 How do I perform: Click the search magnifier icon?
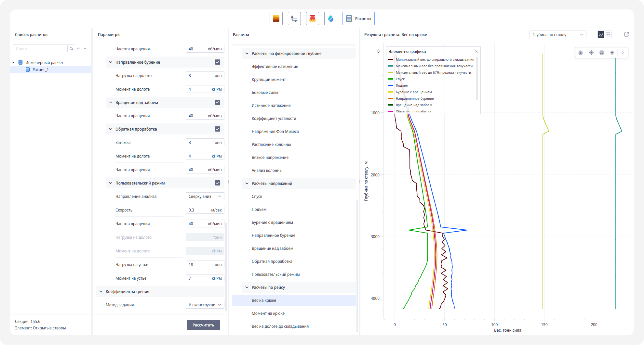[x=71, y=48]
